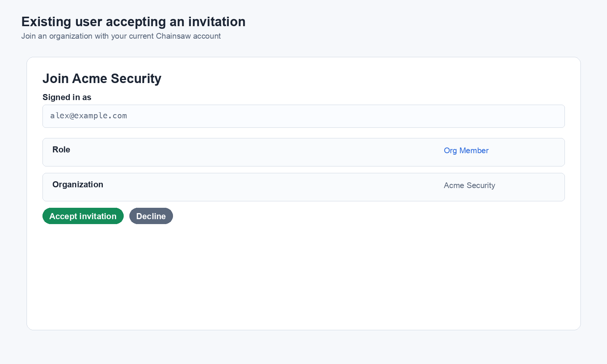Open the Org Member role link
Image resolution: width=607 pixels, height=364 pixels.
[x=466, y=151]
